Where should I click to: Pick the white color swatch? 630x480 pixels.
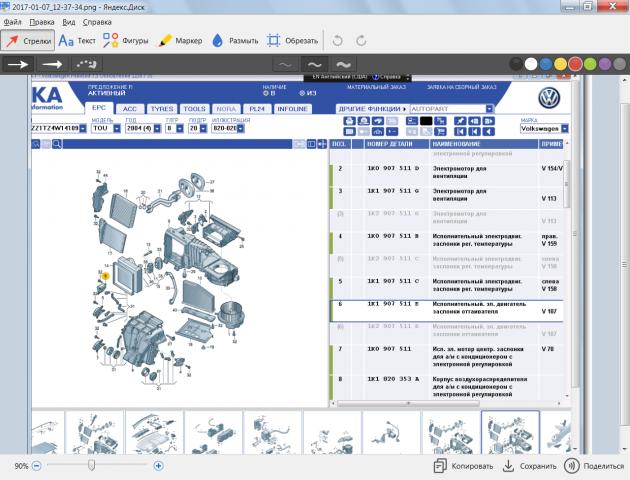531,64
